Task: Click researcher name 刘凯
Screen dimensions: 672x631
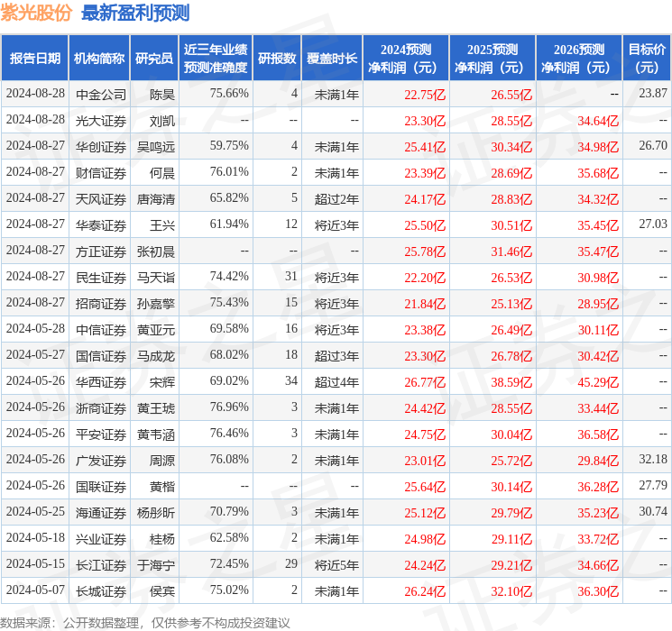Action: click(162, 121)
